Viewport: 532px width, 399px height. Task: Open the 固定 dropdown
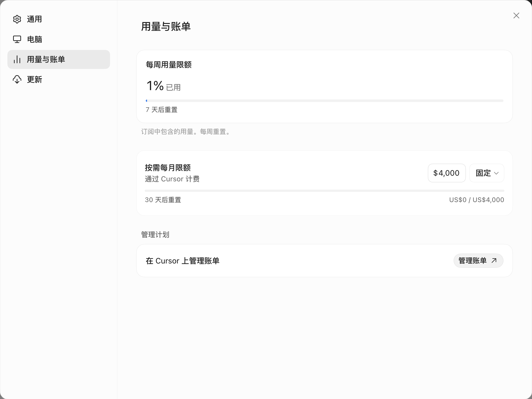(x=487, y=173)
